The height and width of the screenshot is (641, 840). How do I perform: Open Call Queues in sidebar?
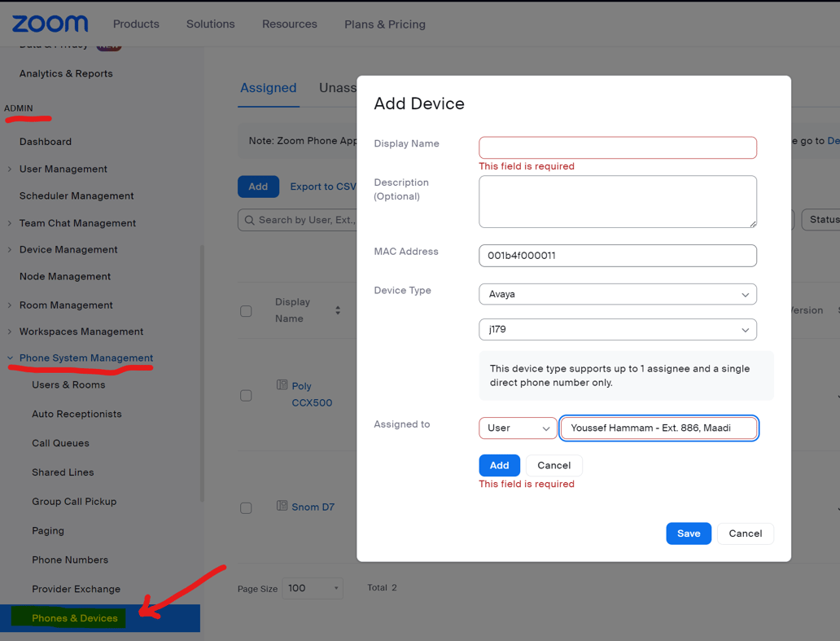(60, 443)
